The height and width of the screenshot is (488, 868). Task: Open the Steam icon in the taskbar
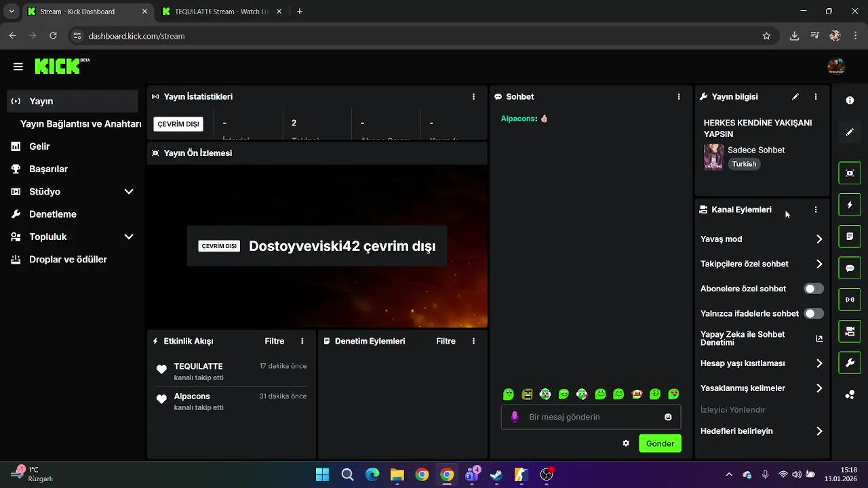coord(496,474)
